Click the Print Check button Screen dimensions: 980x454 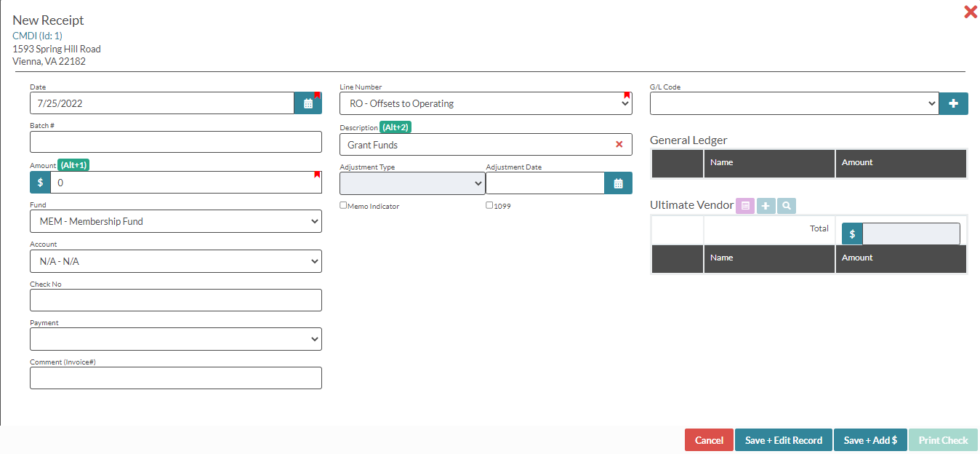point(943,440)
